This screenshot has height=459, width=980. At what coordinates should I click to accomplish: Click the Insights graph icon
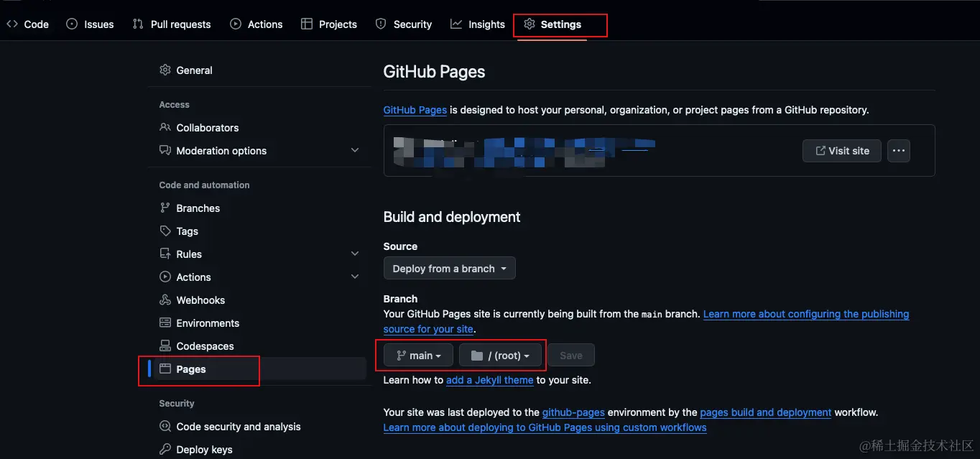coord(456,24)
